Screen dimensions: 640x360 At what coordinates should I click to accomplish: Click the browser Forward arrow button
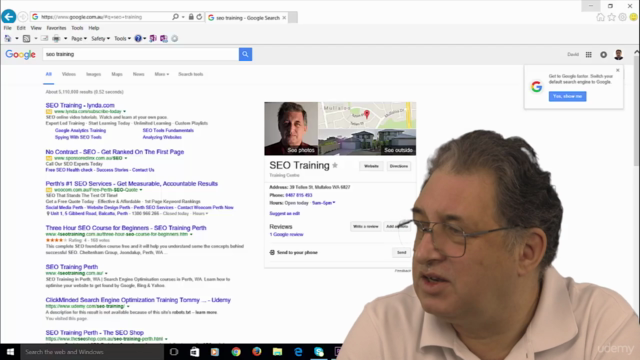23,17
